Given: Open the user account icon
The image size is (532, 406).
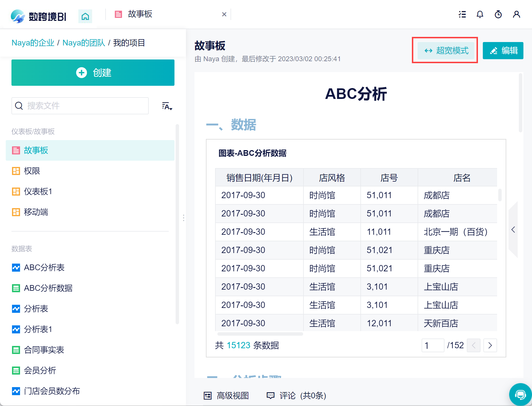Looking at the screenshot, I should tap(517, 14).
